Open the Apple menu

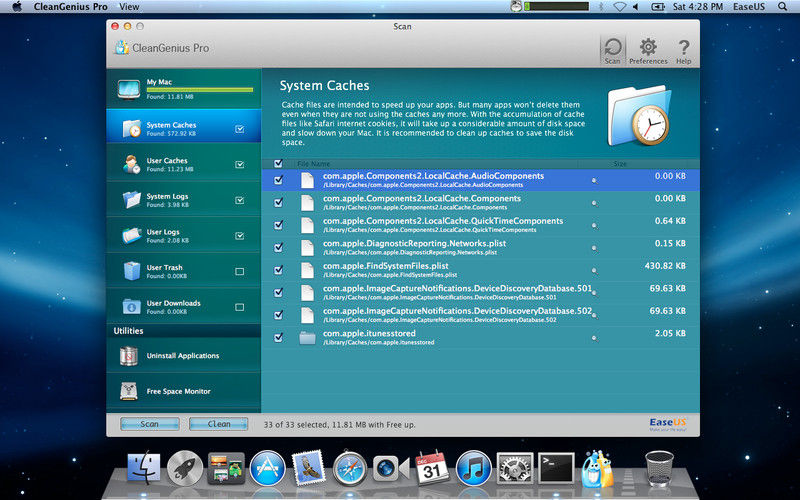[16, 7]
